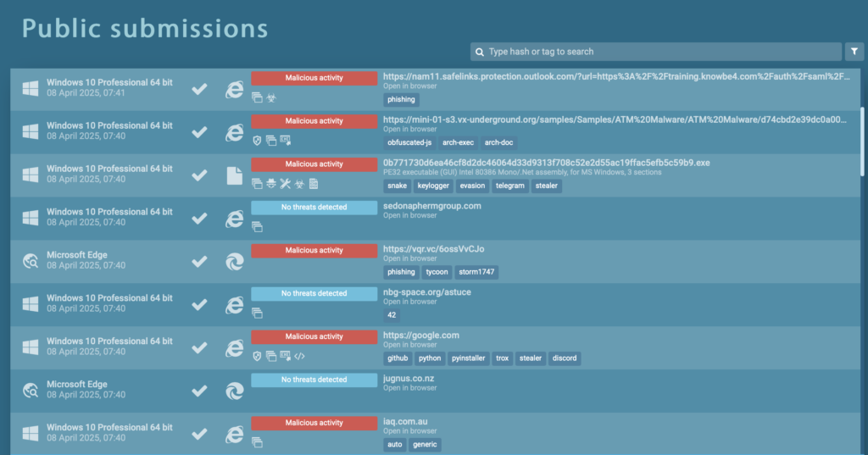Click the multi-window indicator in the sedonaphermgroup.com row
The image size is (868, 455).
click(257, 227)
